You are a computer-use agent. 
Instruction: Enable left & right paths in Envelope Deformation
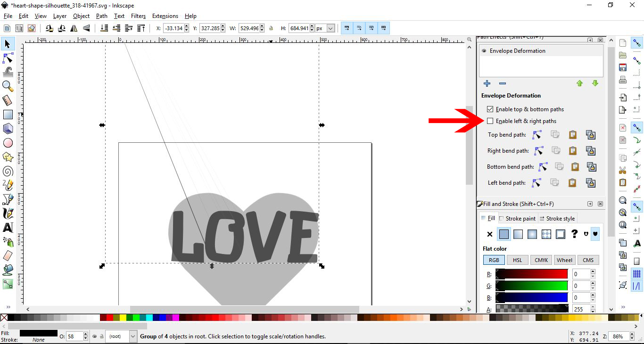pyautogui.click(x=490, y=121)
